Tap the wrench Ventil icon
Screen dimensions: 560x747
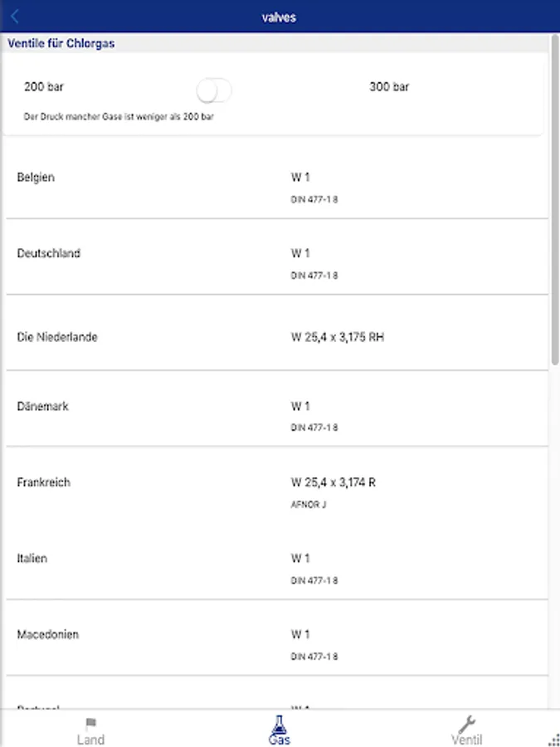tap(467, 723)
